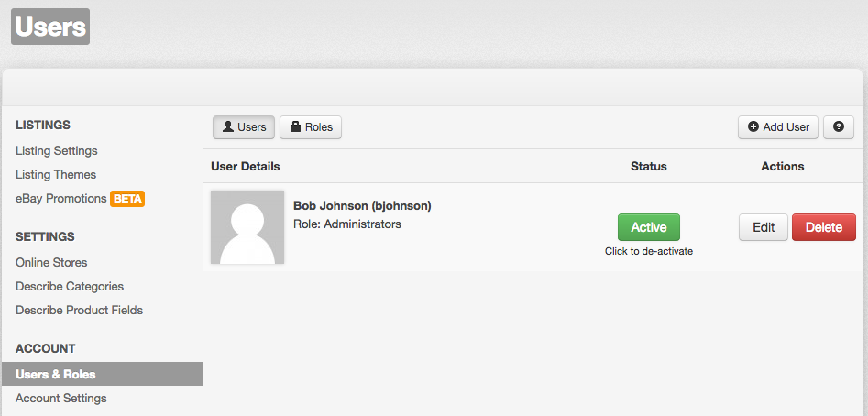Open Listing Settings in the sidebar
Screen dimensions: 868x416
(x=57, y=150)
